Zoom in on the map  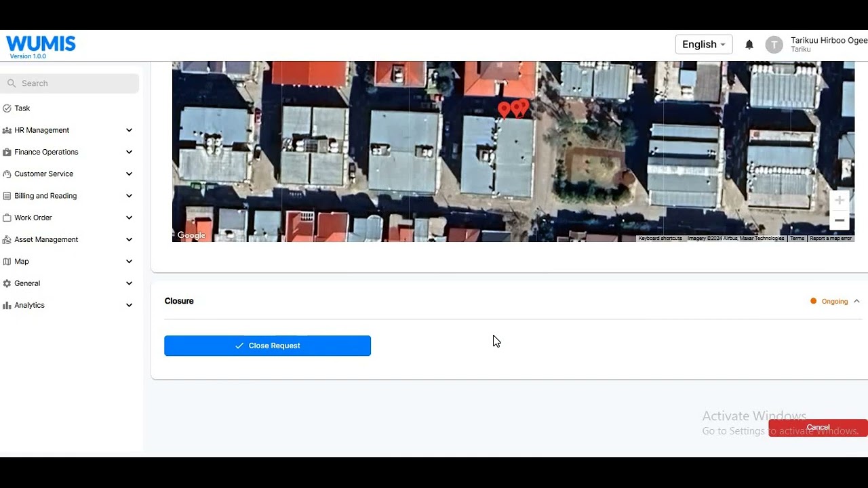840,201
